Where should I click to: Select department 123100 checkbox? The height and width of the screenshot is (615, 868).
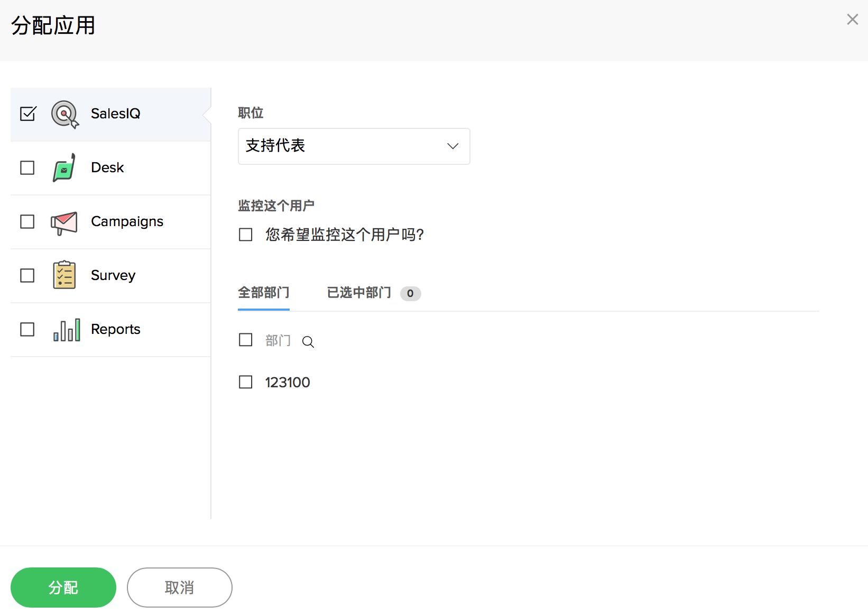pyautogui.click(x=246, y=382)
